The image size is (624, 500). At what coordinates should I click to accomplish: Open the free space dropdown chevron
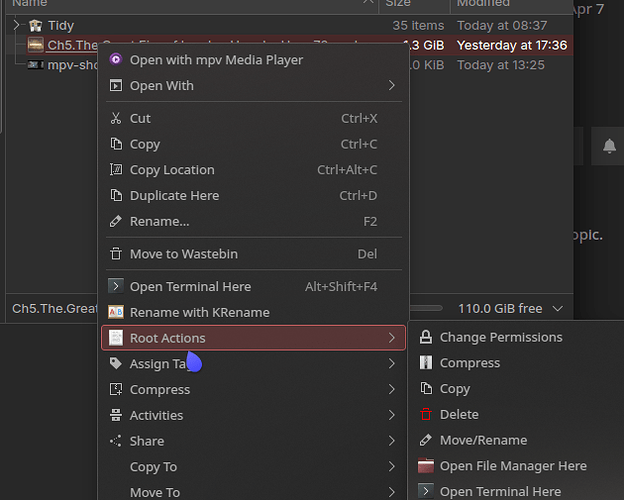click(558, 309)
